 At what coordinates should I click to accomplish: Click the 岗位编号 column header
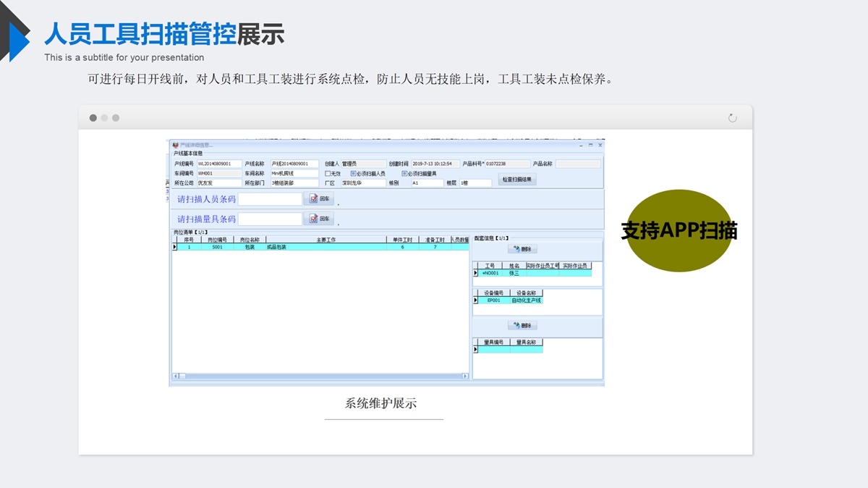[x=217, y=240]
